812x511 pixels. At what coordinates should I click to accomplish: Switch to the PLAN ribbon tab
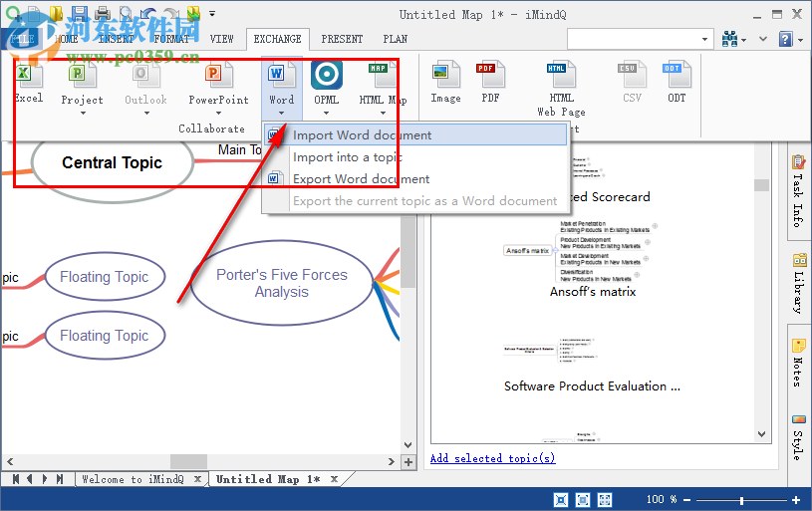point(396,39)
